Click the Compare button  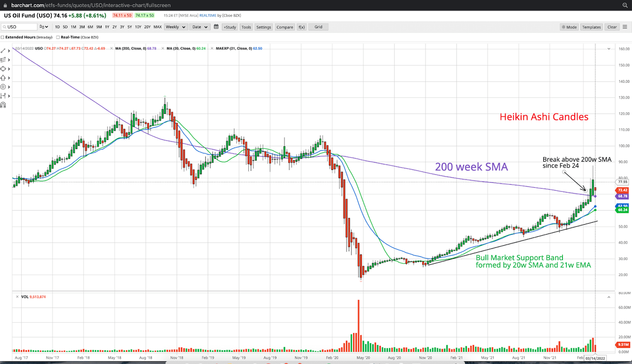284,27
